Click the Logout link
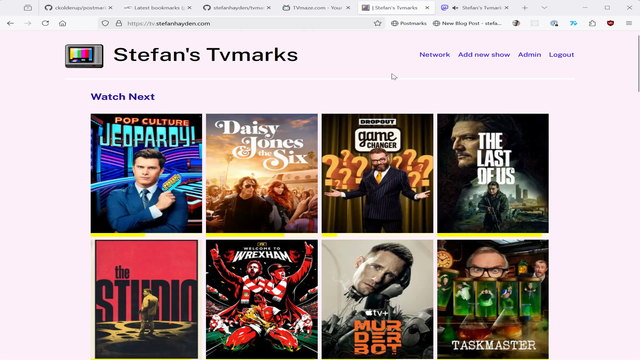Screen dimensions: 640x360 pos(561,55)
